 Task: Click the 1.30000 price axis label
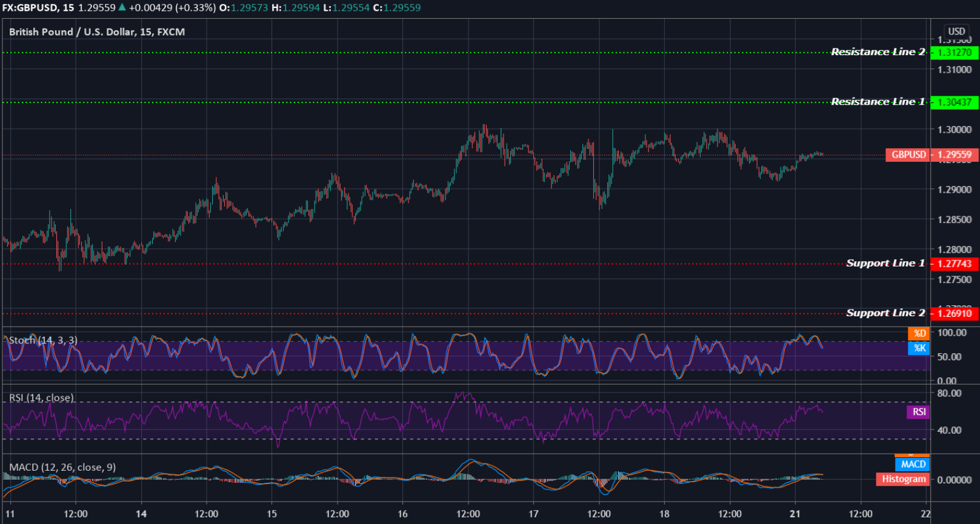pos(955,130)
